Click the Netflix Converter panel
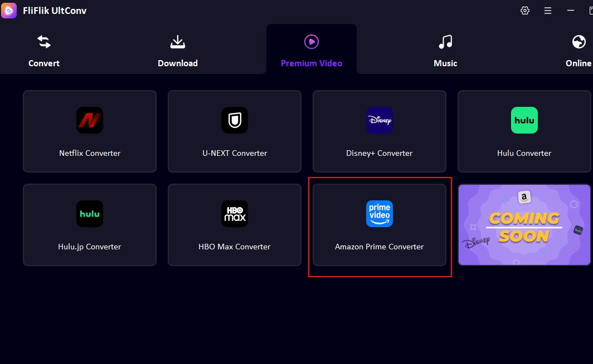593x364 pixels. pyautogui.click(x=89, y=131)
